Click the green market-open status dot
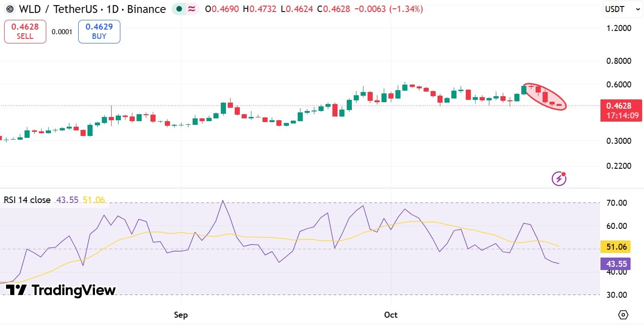 point(179,9)
